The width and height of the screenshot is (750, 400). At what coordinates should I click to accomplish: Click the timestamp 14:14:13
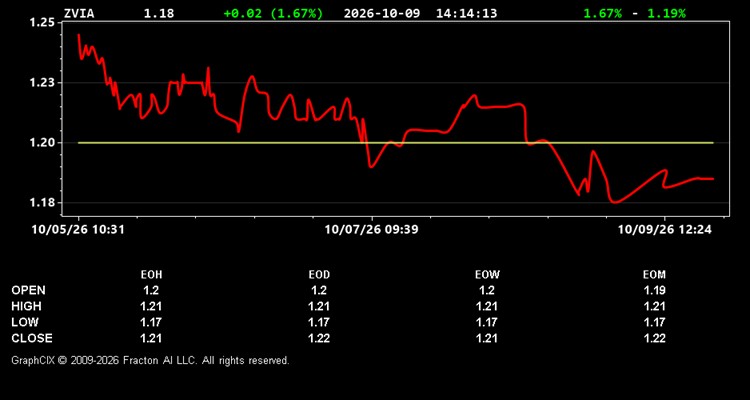(466, 13)
